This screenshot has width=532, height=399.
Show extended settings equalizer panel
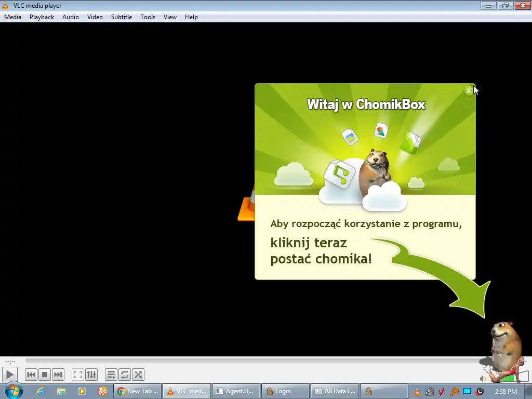pos(91,375)
